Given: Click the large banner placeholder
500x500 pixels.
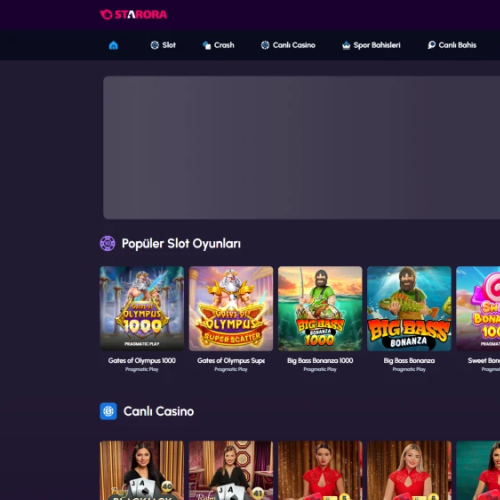Looking at the screenshot, I should (x=301, y=148).
